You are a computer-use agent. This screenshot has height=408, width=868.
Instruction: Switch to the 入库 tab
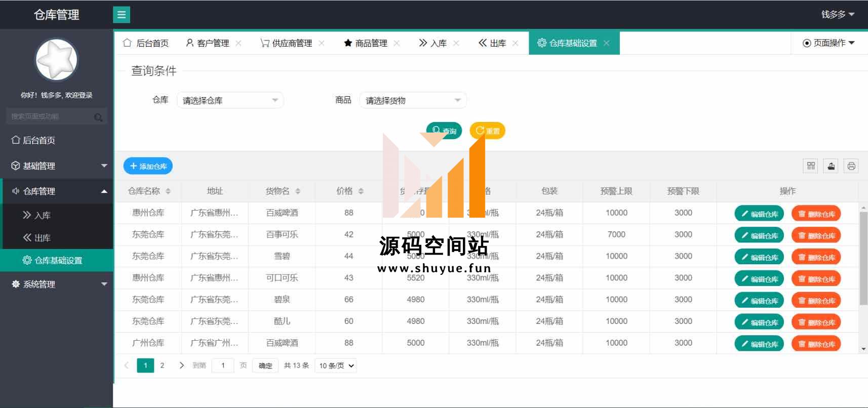pos(433,43)
